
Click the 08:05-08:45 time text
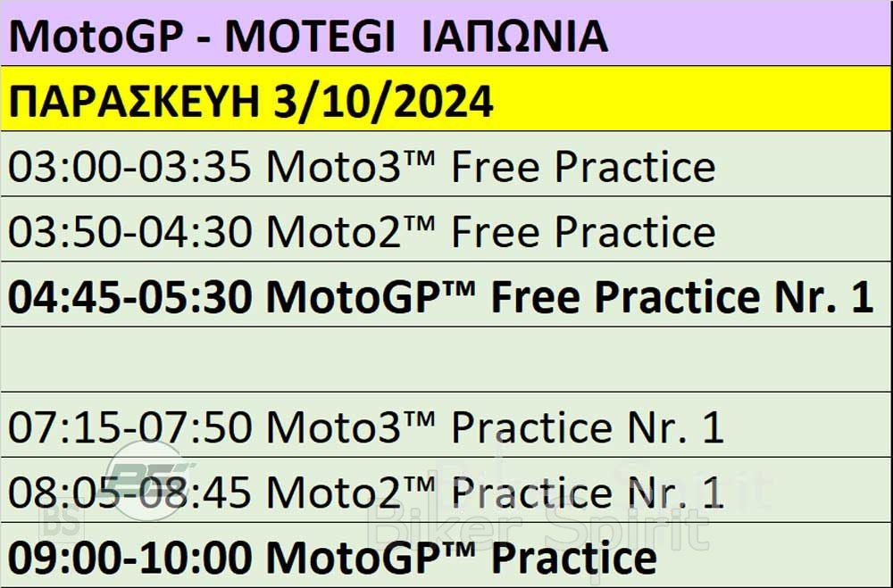click(x=129, y=493)
